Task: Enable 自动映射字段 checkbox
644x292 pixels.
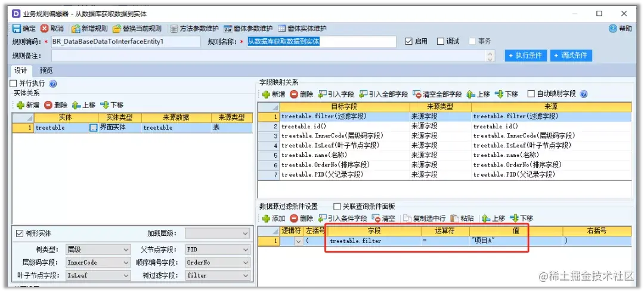Action: 531,94
